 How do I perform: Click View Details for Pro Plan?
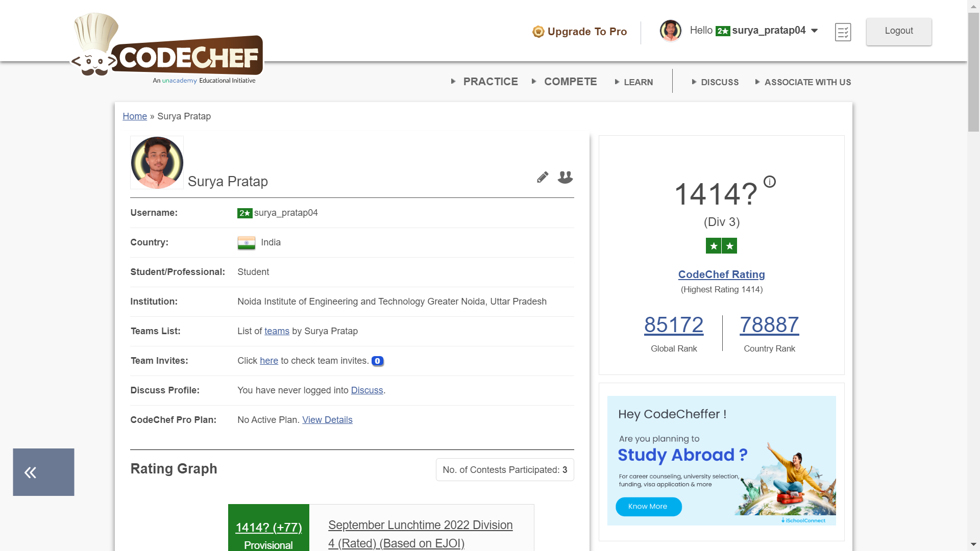[327, 420]
